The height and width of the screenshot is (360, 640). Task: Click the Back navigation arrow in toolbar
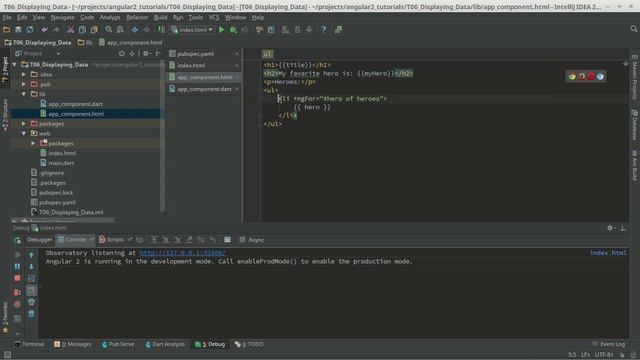[135, 30]
